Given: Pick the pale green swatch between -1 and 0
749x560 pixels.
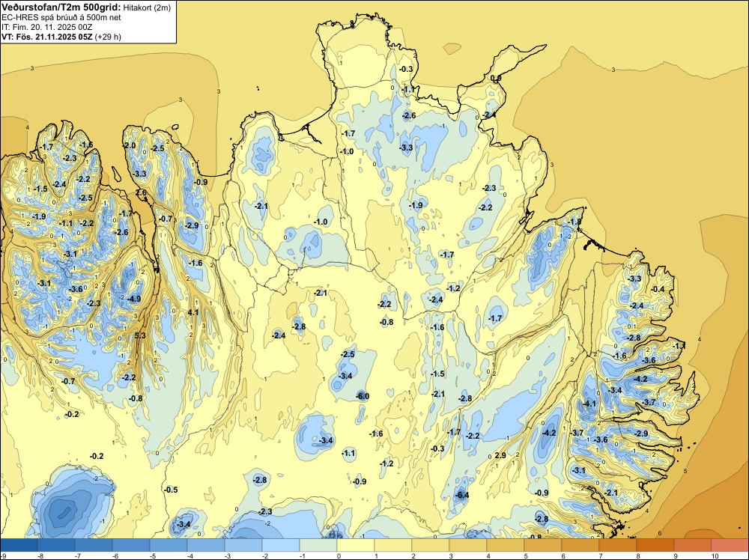Looking at the screenshot, I should point(318,545).
